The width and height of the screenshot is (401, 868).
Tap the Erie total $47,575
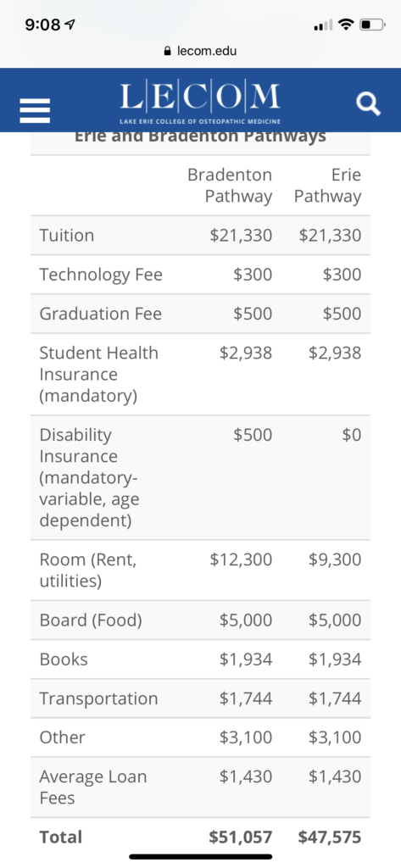tap(330, 837)
